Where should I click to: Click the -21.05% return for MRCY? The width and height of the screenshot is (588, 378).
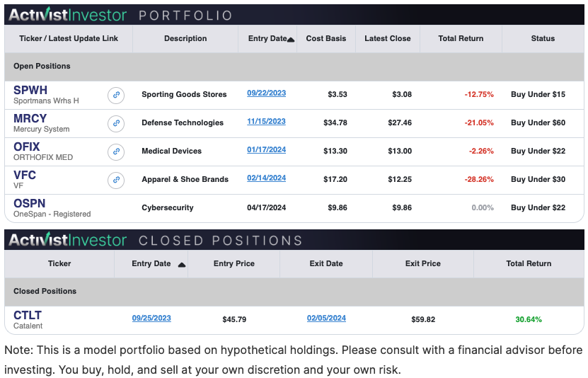[x=479, y=122]
